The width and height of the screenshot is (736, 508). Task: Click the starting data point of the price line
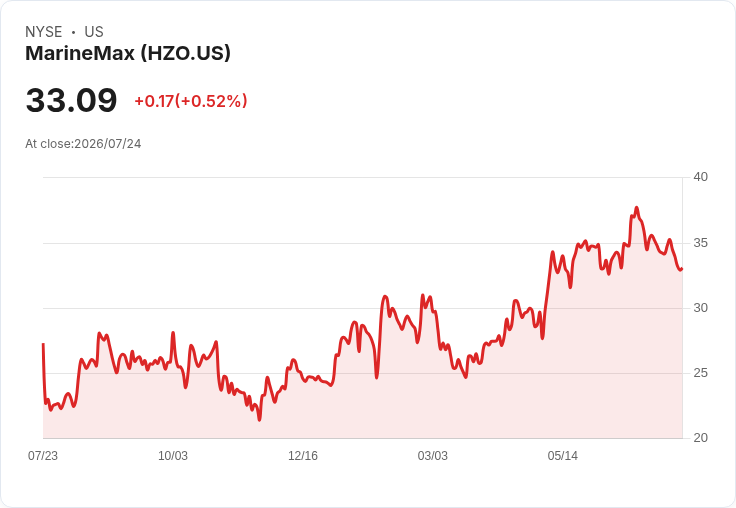click(43, 344)
